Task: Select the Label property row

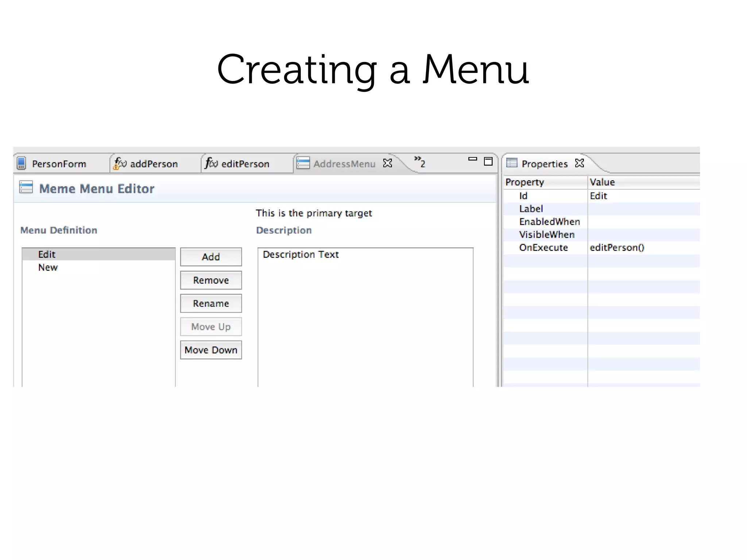Action: tap(601, 209)
